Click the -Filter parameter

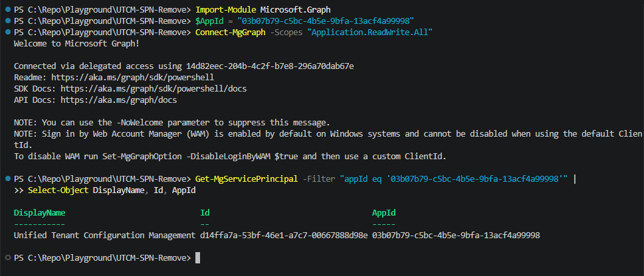tap(318, 179)
